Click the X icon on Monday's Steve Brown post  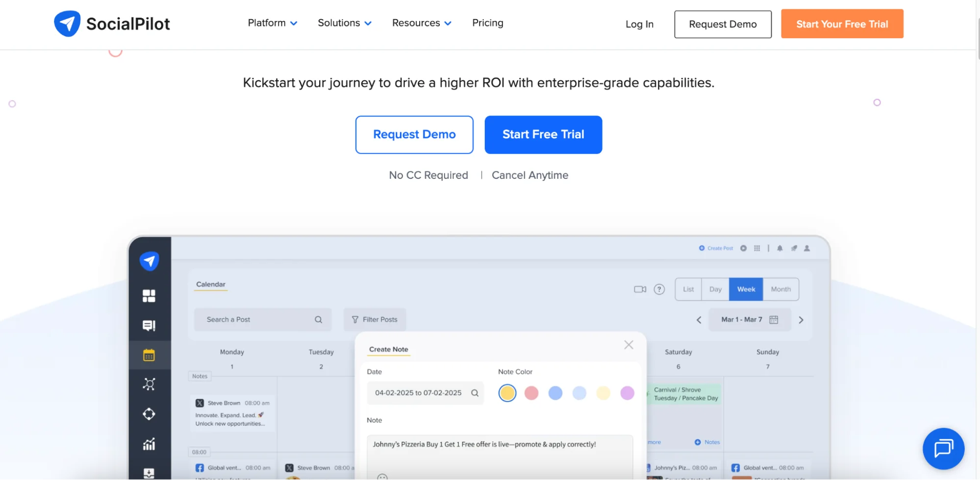200,403
